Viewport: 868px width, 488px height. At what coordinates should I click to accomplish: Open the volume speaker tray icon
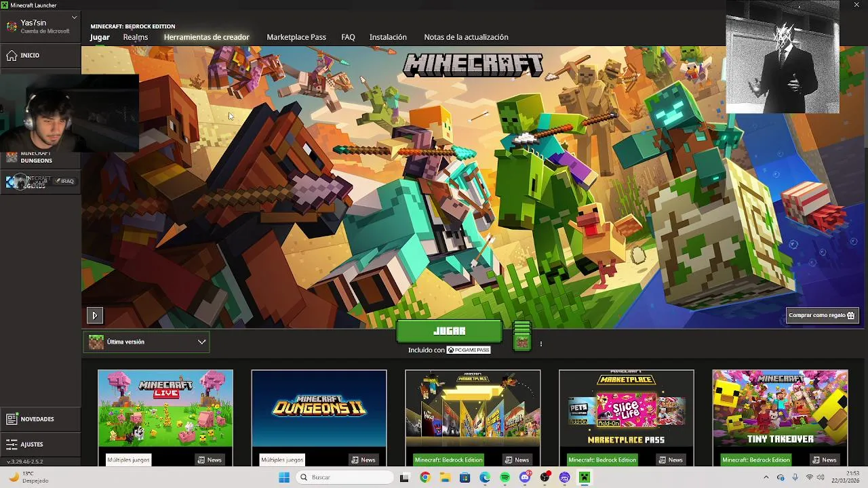tap(821, 477)
